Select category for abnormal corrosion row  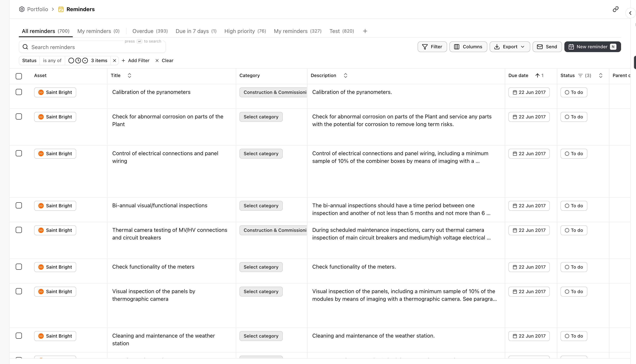(x=261, y=117)
